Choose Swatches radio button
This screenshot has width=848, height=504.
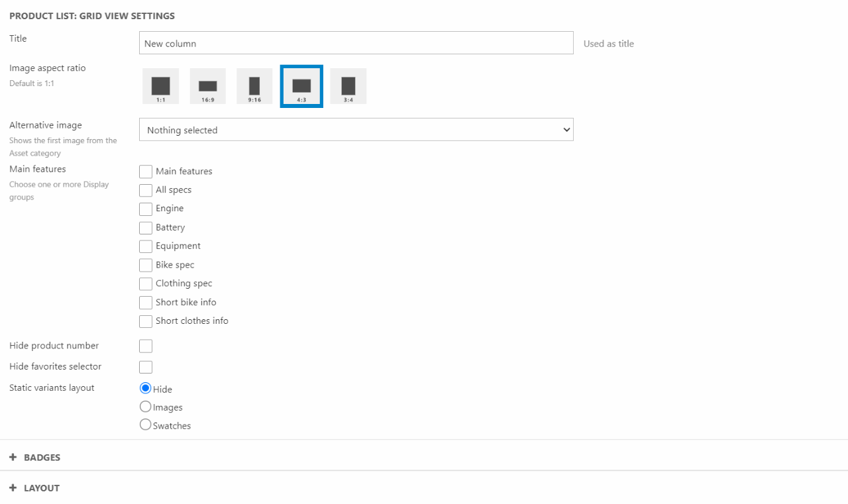(146, 425)
